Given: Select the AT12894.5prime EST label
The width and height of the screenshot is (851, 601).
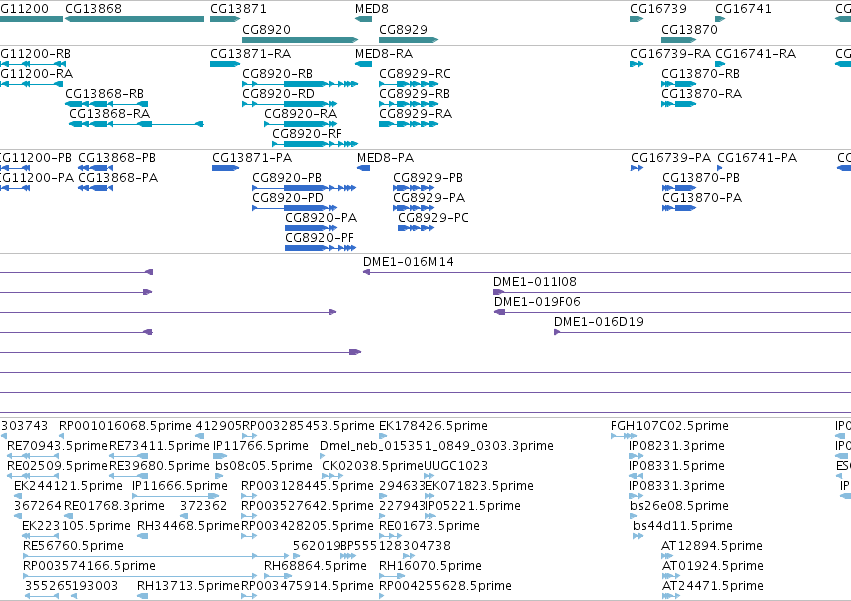Looking at the screenshot, I should coord(712,546).
